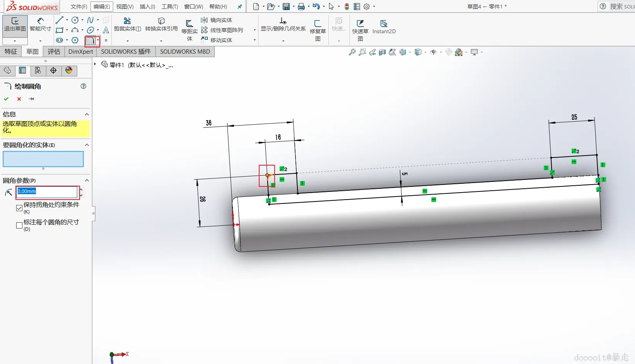Open the DisplayManager color ball tab
Viewport: 635px width, 364px height.
69,70
